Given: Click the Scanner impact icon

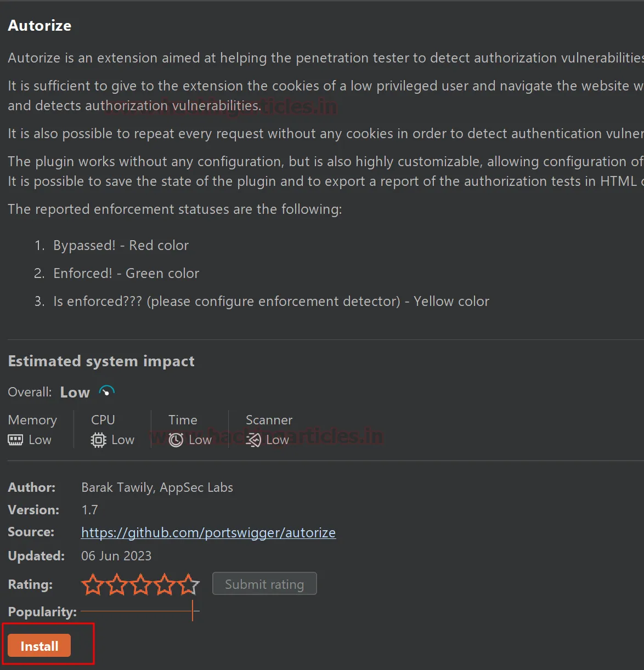Looking at the screenshot, I should point(253,440).
